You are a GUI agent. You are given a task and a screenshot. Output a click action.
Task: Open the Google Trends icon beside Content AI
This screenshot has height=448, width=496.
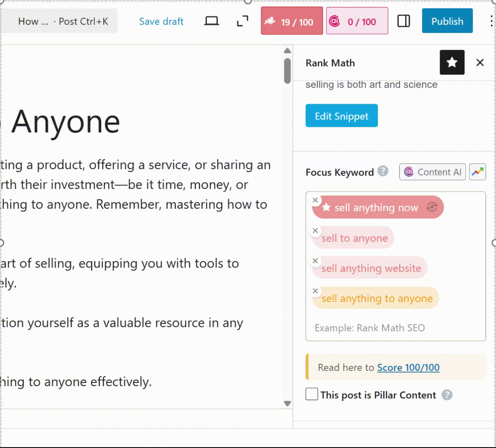pos(477,172)
